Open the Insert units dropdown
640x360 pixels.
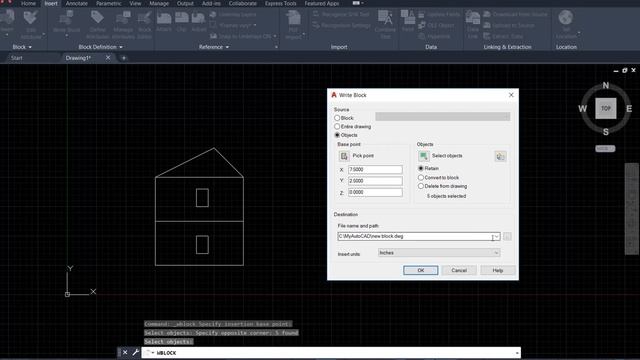[x=438, y=253]
